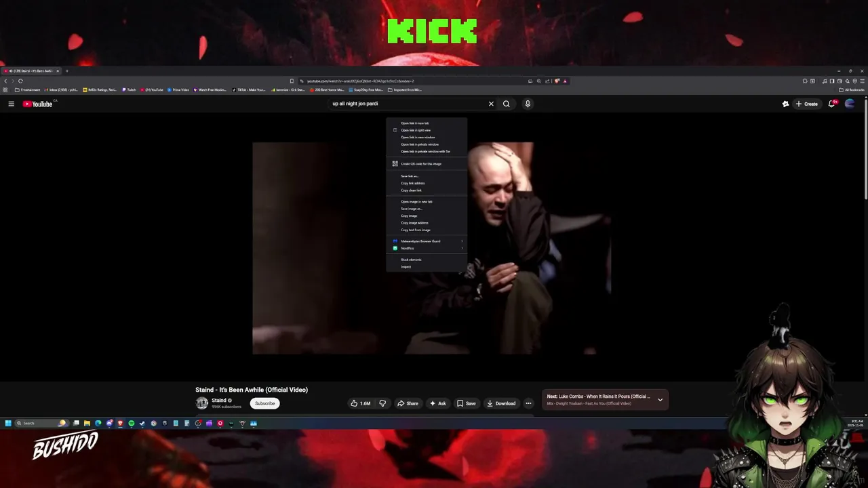Open the YouTube Create button
The height and width of the screenshot is (488, 868).
(807, 104)
